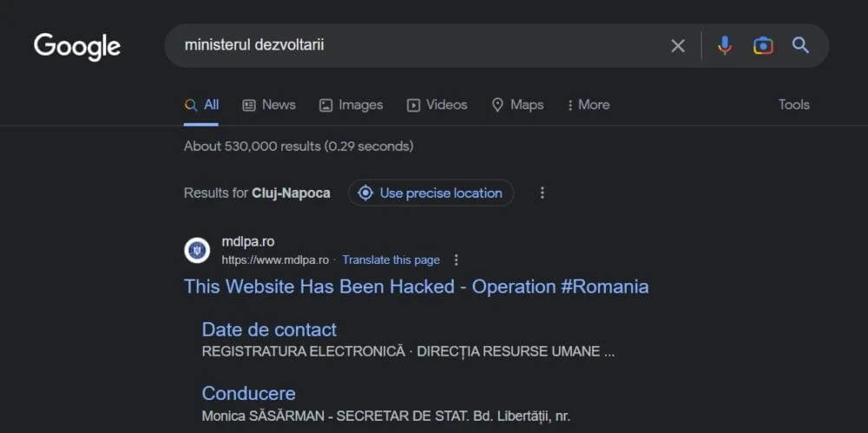
Task: Open search Tools options
Action: [793, 105]
